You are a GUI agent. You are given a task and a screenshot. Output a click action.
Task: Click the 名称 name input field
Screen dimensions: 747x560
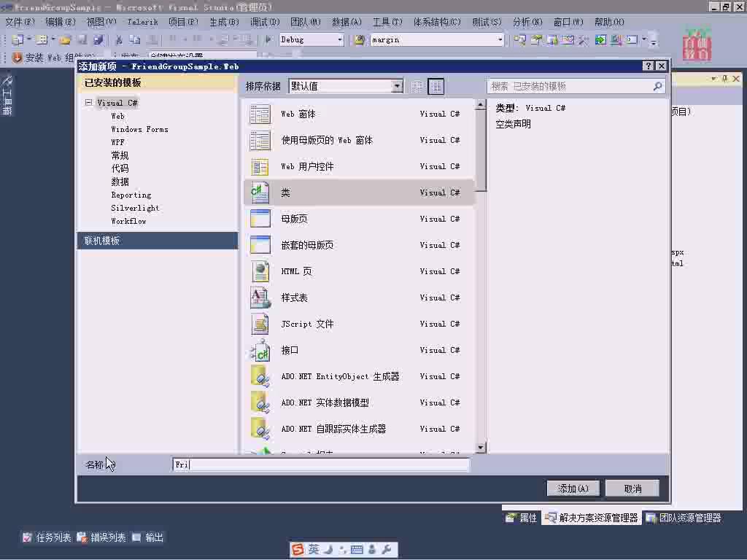(321, 464)
